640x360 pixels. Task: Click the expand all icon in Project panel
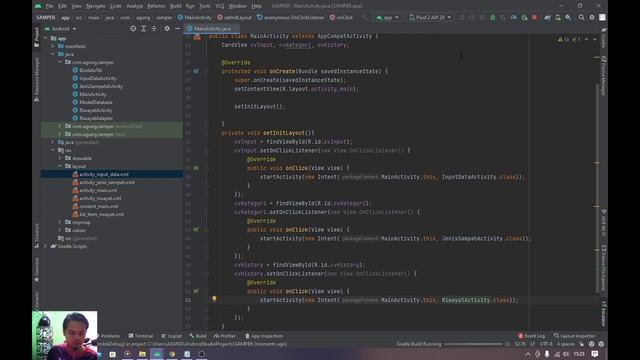point(143,29)
